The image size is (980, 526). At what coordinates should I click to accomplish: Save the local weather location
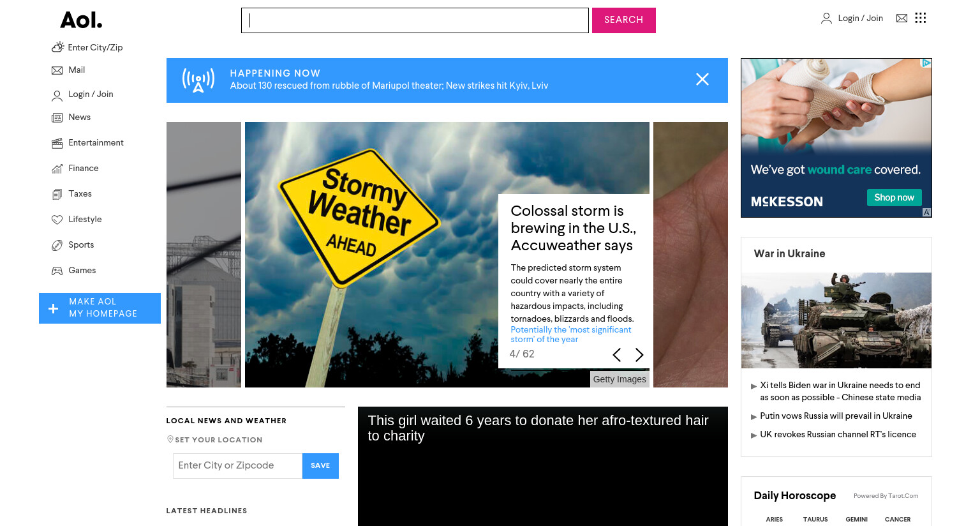320,466
